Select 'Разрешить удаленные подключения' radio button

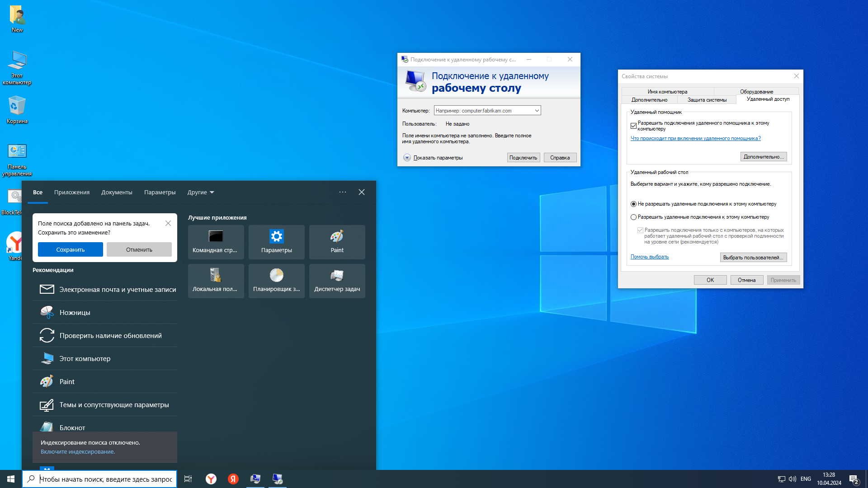(633, 217)
